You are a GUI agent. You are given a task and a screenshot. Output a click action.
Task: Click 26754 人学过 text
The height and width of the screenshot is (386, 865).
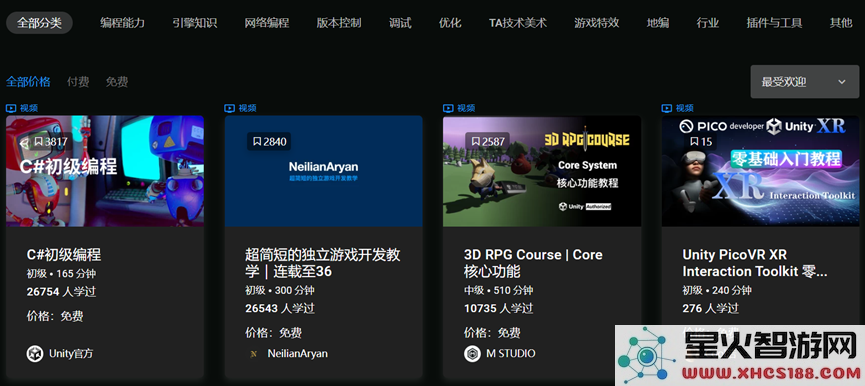click(61, 292)
